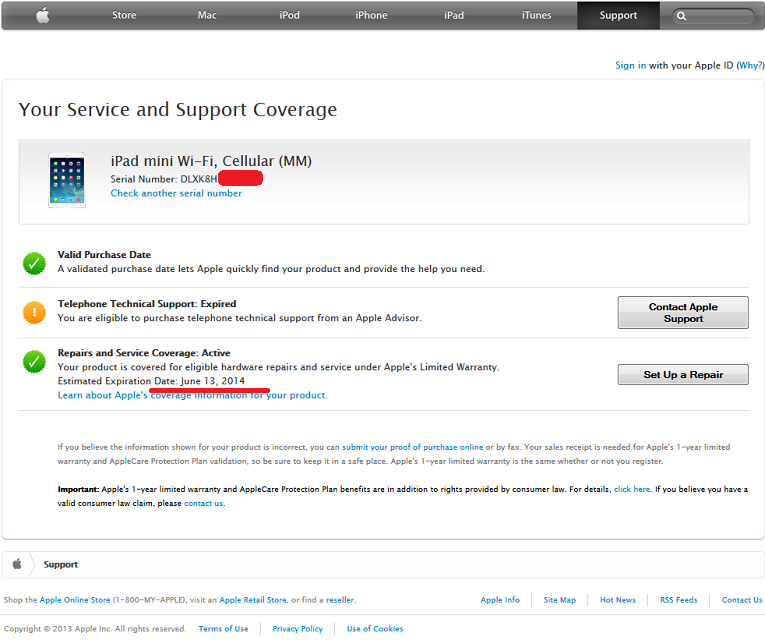Open Privacy Policy link
765x640 pixels.
298,628
